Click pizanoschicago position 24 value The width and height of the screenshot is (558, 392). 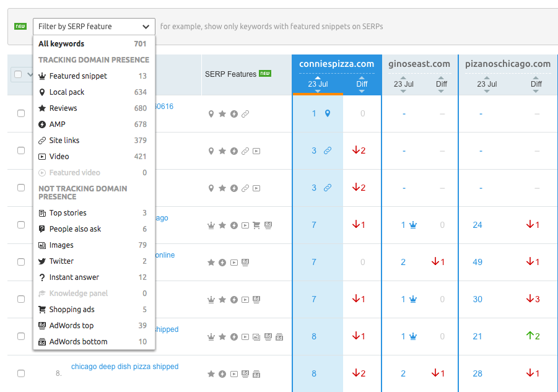click(477, 225)
